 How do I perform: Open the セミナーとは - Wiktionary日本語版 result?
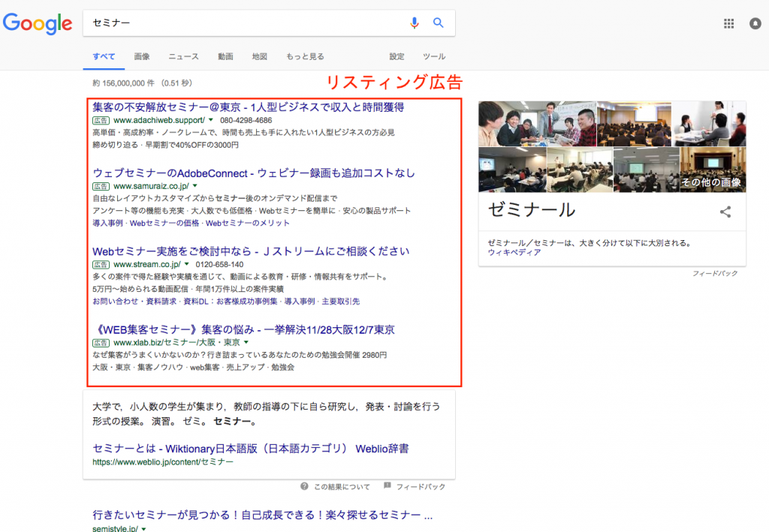click(251, 449)
